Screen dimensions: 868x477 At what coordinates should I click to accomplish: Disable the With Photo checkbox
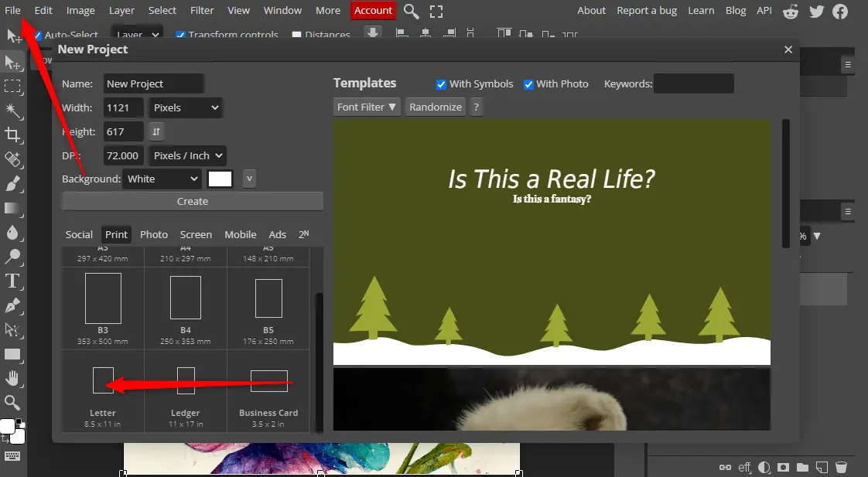click(528, 84)
